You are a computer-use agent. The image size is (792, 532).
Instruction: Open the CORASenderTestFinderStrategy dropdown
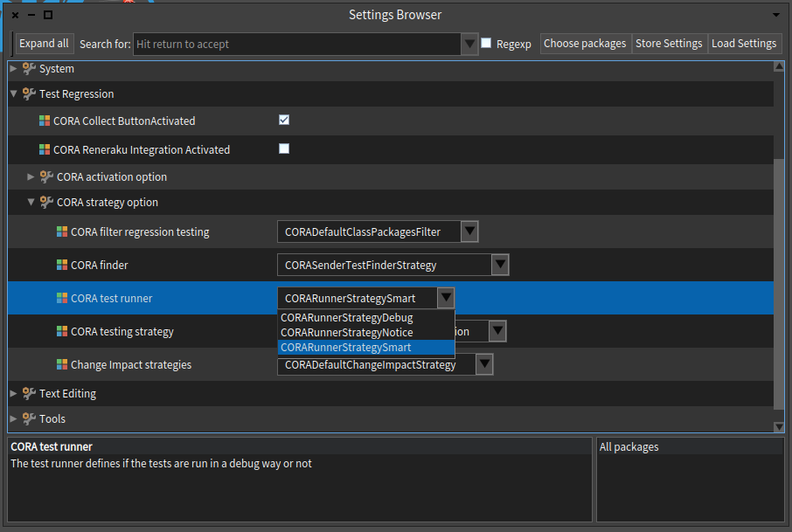pyautogui.click(x=500, y=265)
